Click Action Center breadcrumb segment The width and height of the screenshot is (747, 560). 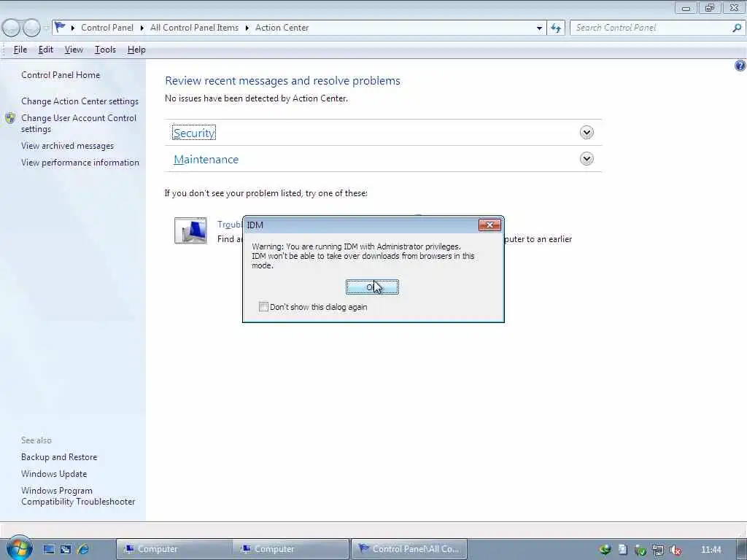pyautogui.click(x=282, y=28)
